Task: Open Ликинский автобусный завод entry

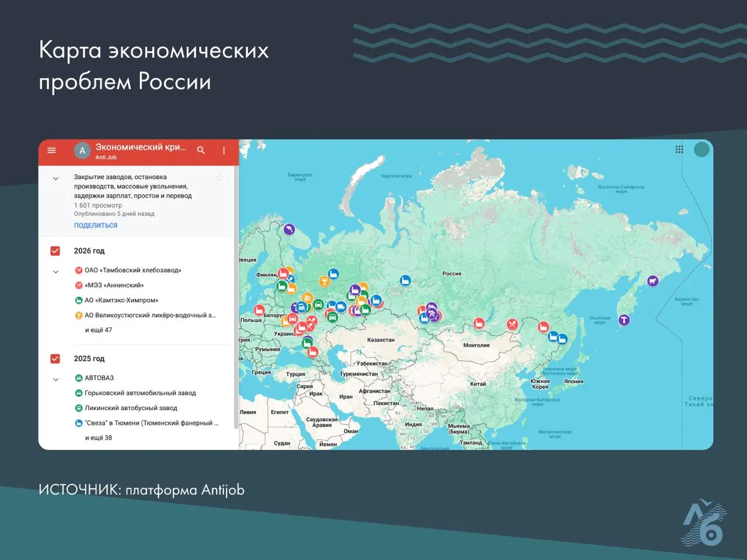Action: (x=131, y=408)
